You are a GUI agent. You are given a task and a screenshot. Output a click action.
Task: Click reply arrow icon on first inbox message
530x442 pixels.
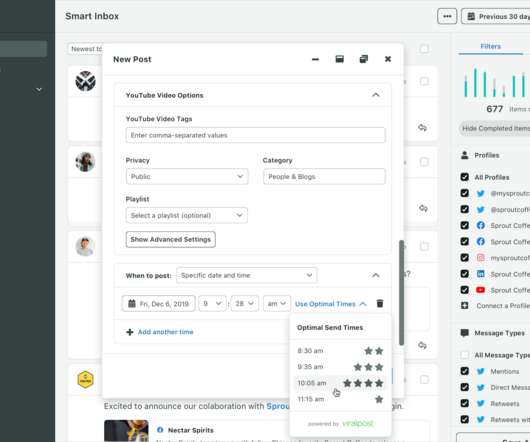(x=423, y=127)
